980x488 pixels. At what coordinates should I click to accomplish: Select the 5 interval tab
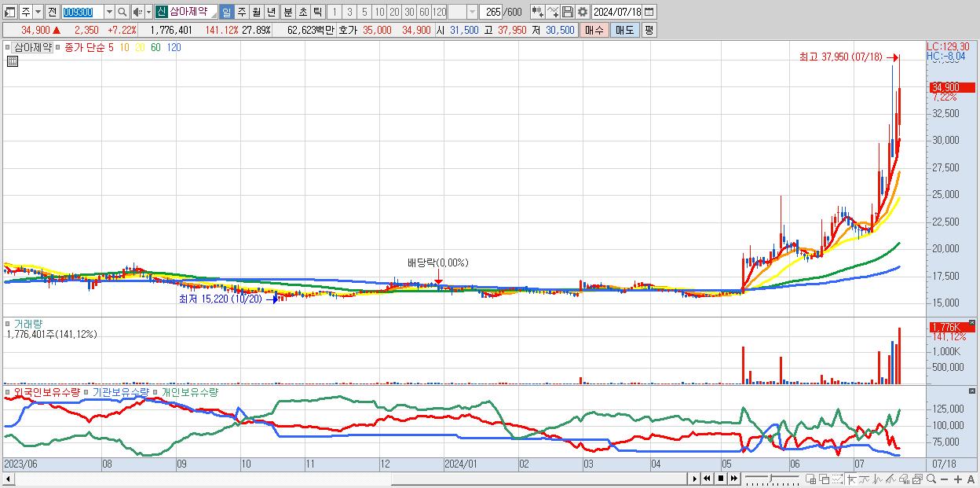tap(364, 12)
